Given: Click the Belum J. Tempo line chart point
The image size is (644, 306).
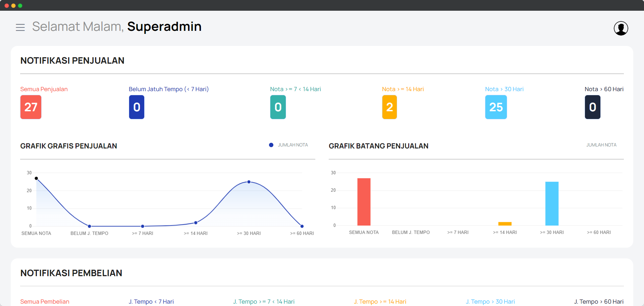Looking at the screenshot, I should 89,226.
